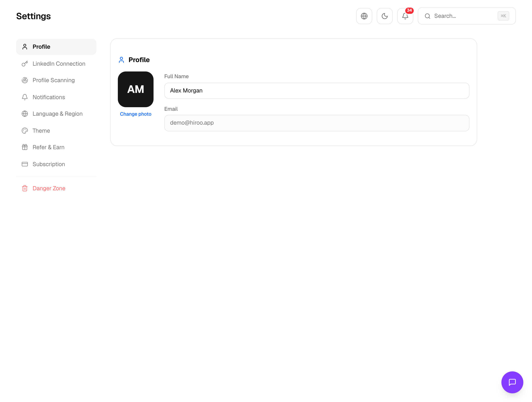Click the AM avatar thumbnail

pos(136,89)
